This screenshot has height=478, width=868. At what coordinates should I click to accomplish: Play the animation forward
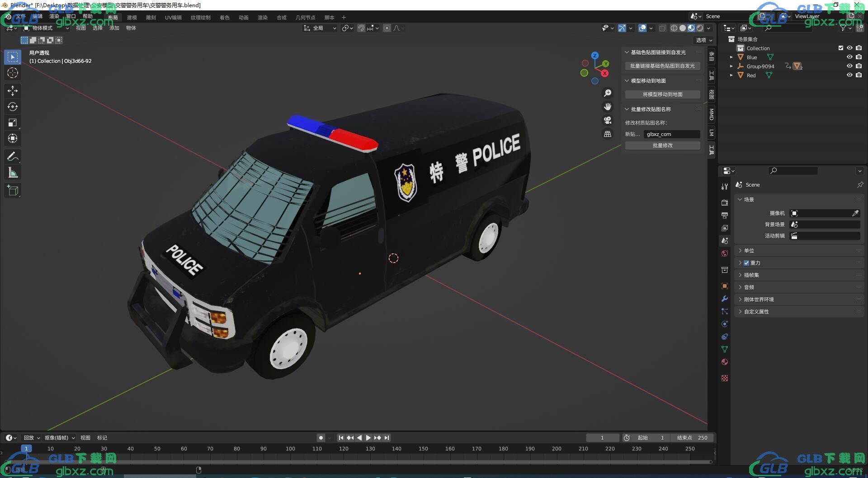point(368,438)
